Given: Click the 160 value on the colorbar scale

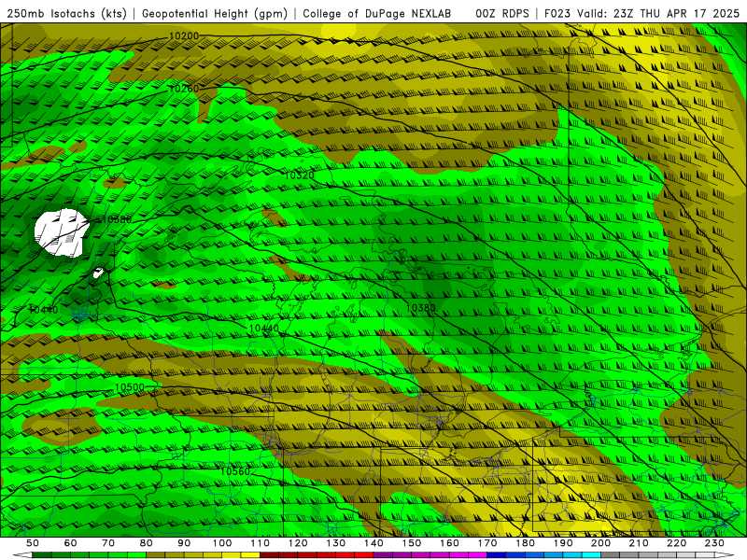Looking at the screenshot, I should (x=449, y=543).
